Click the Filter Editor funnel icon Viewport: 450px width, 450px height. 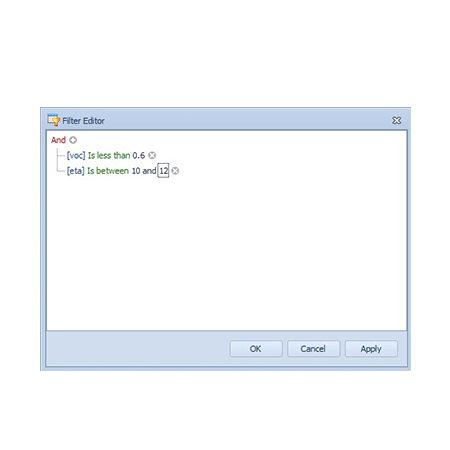coord(53,120)
